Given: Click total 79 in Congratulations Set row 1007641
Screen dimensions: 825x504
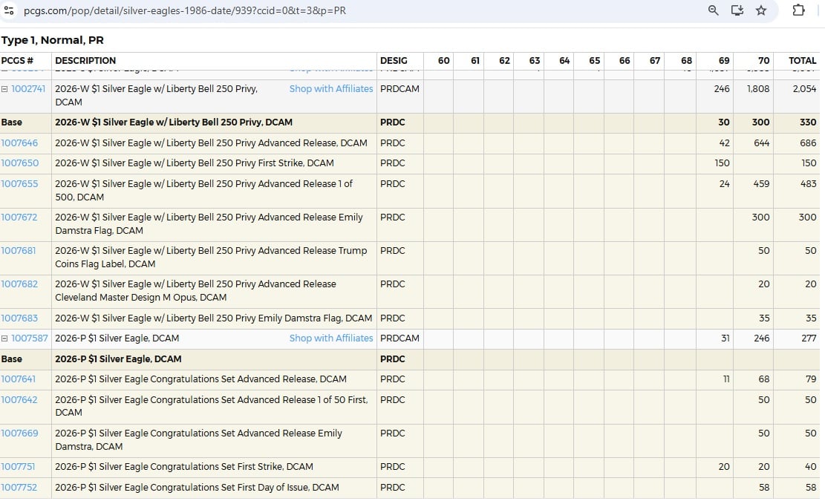Looking at the screenshot, I should coord(811,379).
